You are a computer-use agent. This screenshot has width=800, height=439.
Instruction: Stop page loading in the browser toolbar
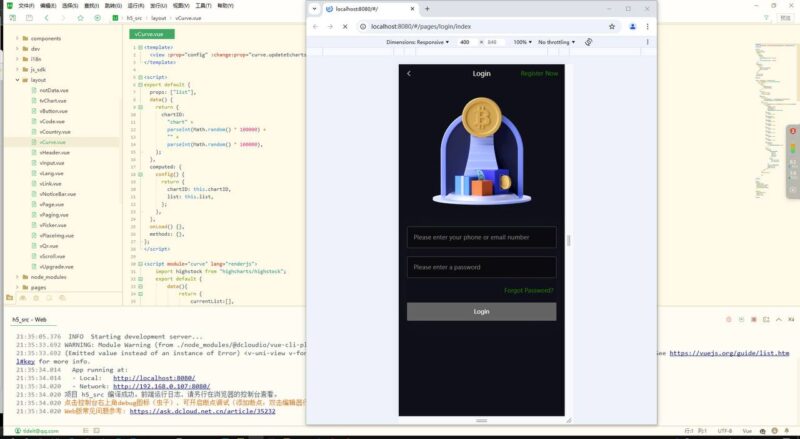[344, 26]
